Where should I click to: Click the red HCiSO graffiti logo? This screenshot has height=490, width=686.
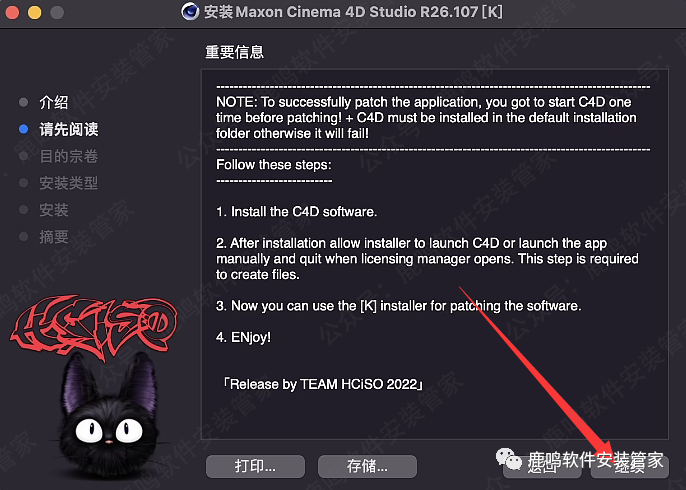point(93,326)
